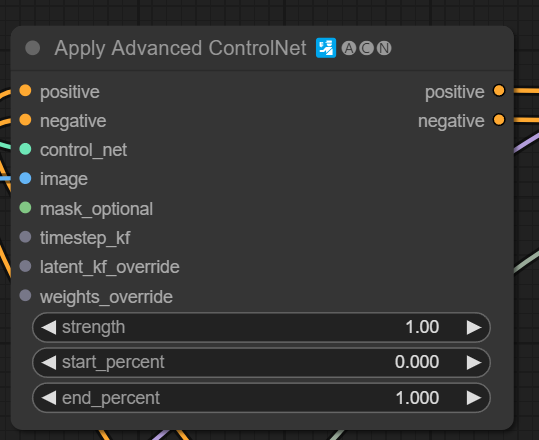Image resolution: width=539 pixels, height=440 pixels.
Task: Increase start_percent with right arrow
Action: tap(474, 363)
